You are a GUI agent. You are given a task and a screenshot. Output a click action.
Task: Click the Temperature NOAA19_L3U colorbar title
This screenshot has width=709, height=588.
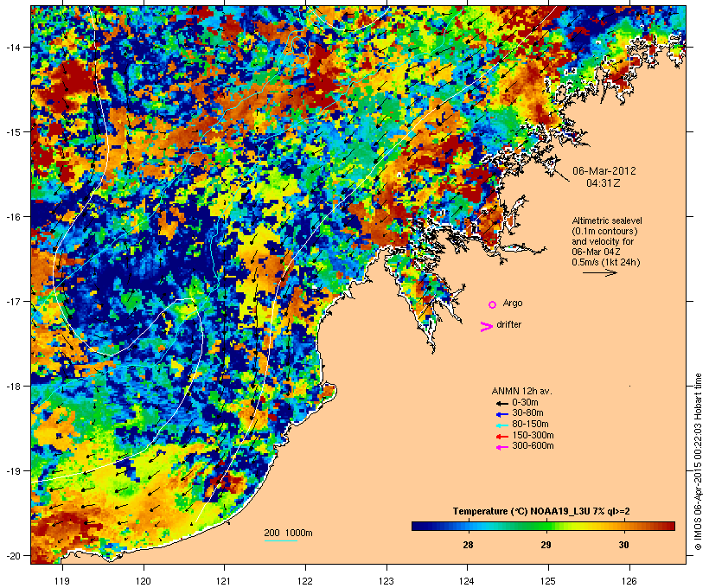(541, 511)
